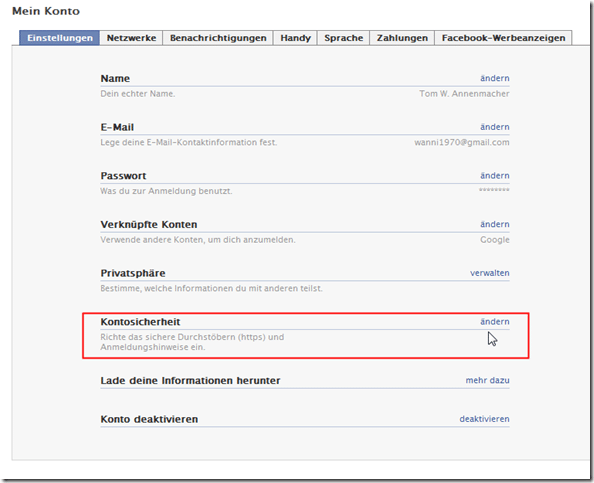
Task: Click 'Verwende andere Konten' description
Action: (x=198, y=240)
